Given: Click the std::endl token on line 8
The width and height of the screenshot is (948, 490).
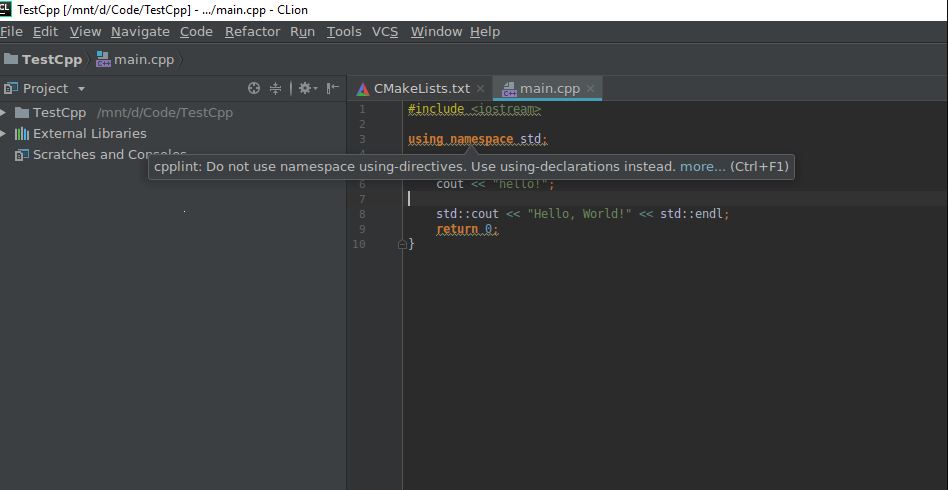Looking at the screenshot, I should click(692, 214).
